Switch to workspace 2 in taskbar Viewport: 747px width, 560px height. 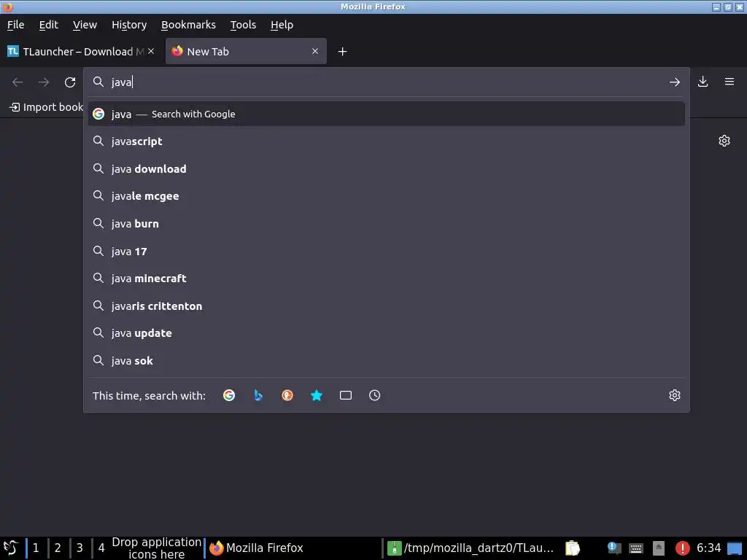click(x=58, y=548)
